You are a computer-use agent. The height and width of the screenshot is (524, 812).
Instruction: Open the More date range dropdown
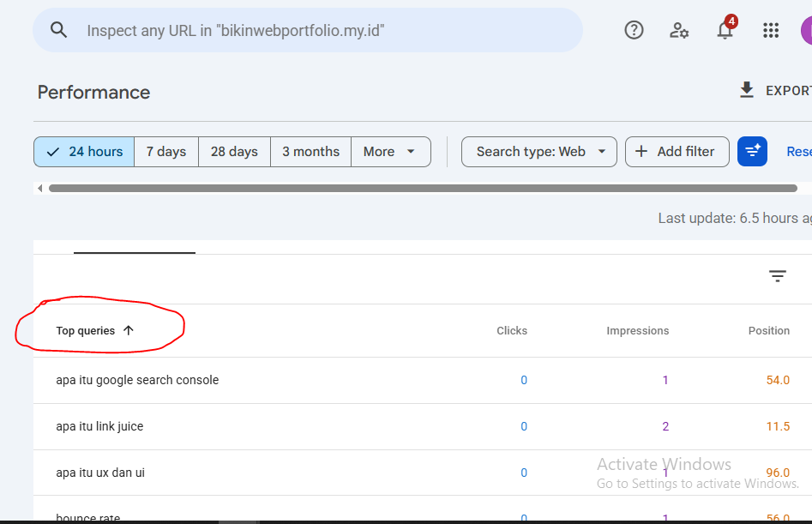[x=391, y=152]
